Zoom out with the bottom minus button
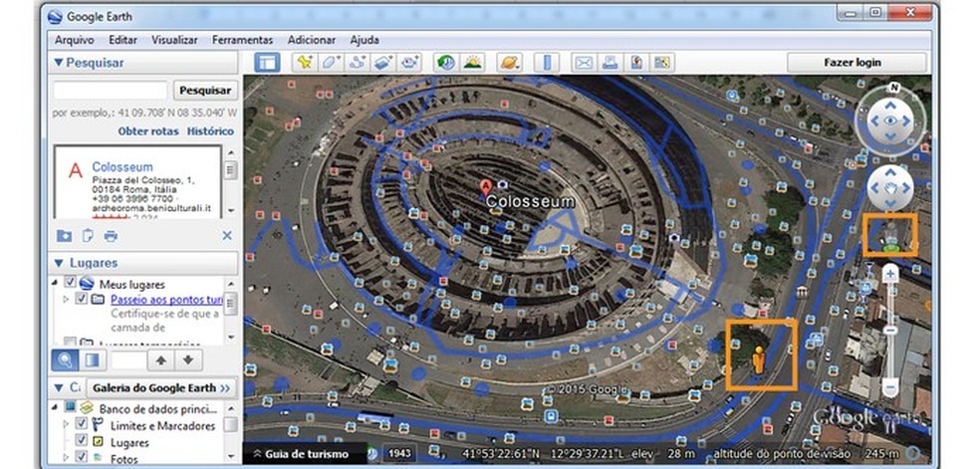 point(891,387)
